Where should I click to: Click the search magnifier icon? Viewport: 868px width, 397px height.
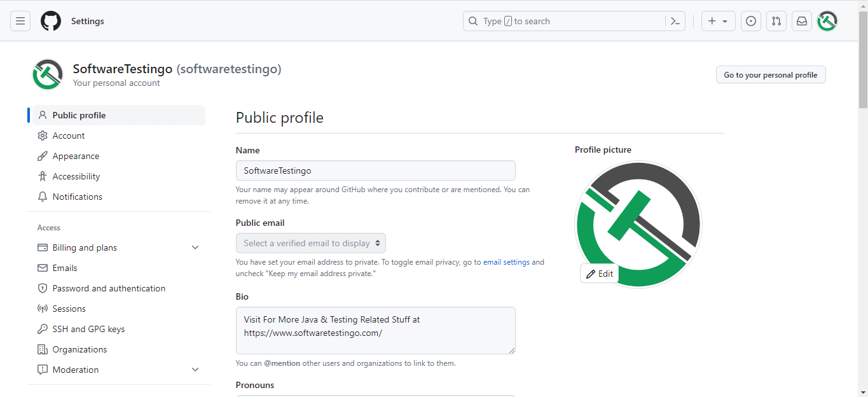(473, 21)
